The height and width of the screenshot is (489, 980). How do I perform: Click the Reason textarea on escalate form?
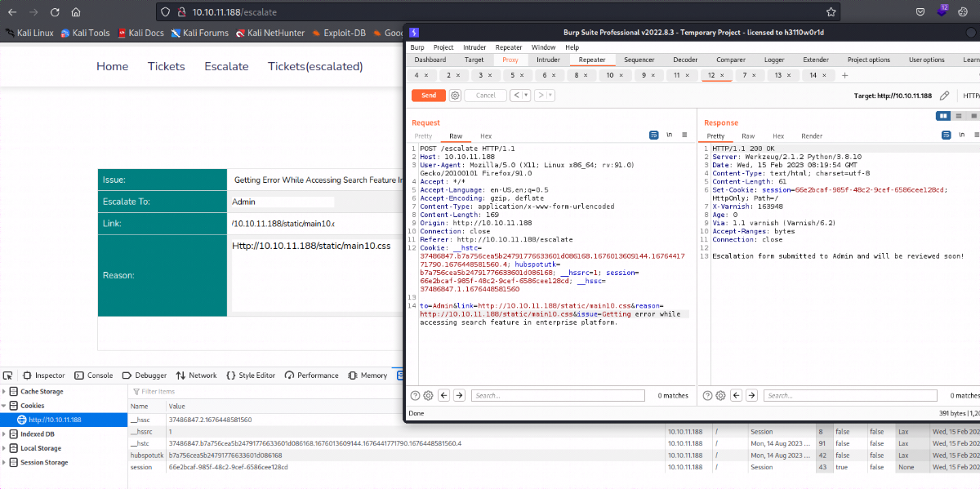coord(317,275)
